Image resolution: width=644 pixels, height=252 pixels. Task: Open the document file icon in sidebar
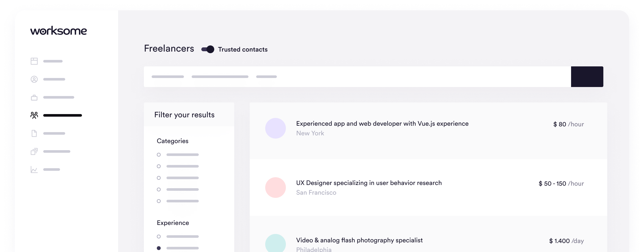click(x=34, y=133)
